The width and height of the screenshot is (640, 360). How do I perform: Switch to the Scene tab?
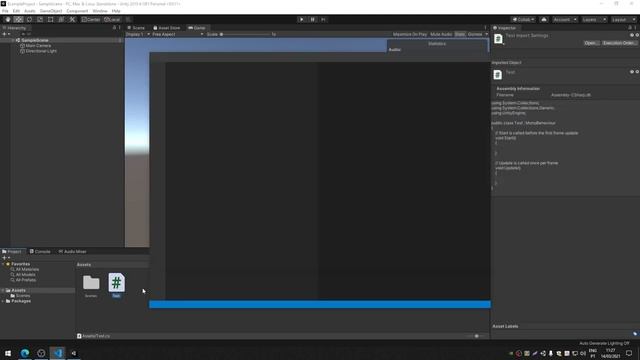(136, 28)
